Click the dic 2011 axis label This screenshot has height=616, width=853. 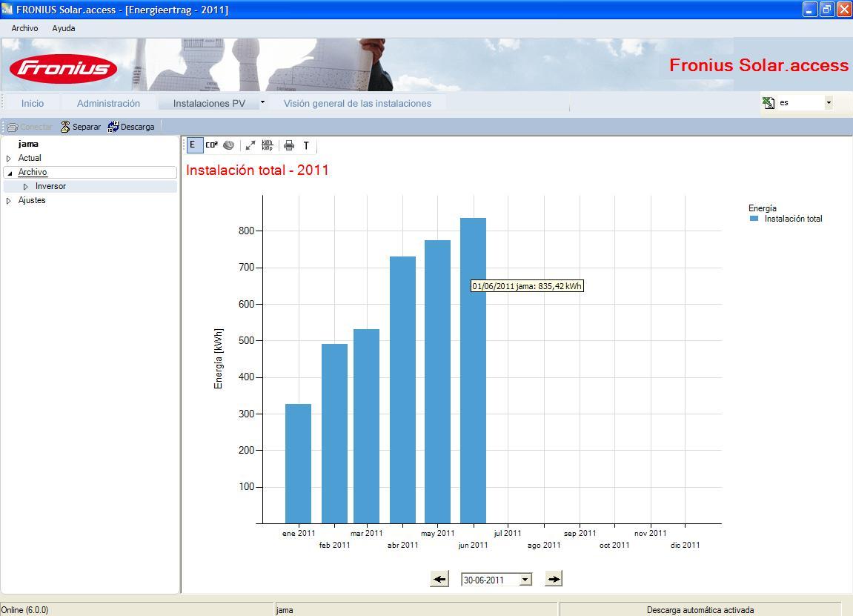click(685, 545)
